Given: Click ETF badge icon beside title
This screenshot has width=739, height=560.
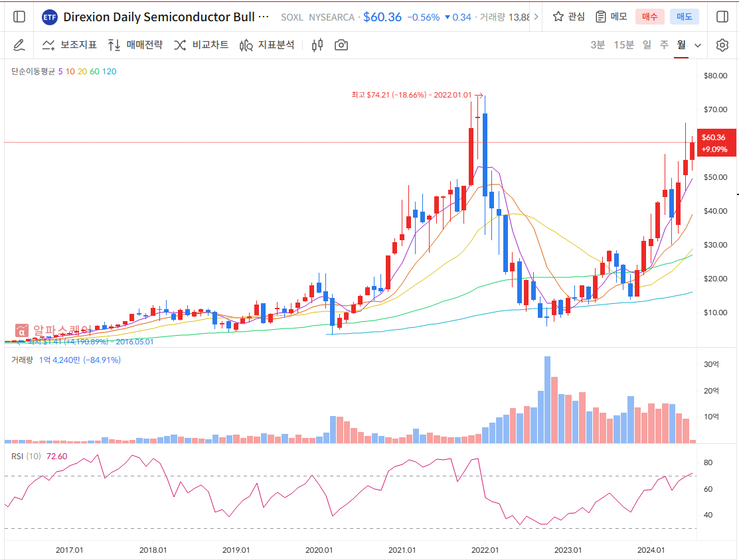Looking at the screenshot, I should 50,17.
